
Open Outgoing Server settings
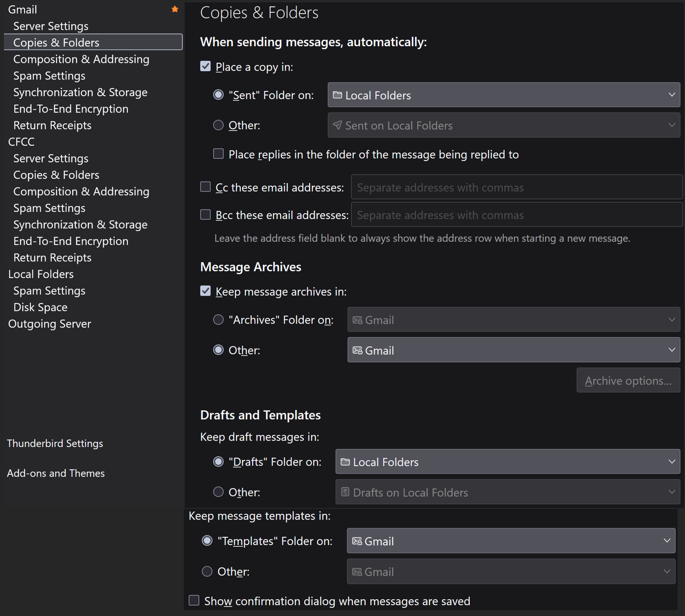tap(50, 324)
